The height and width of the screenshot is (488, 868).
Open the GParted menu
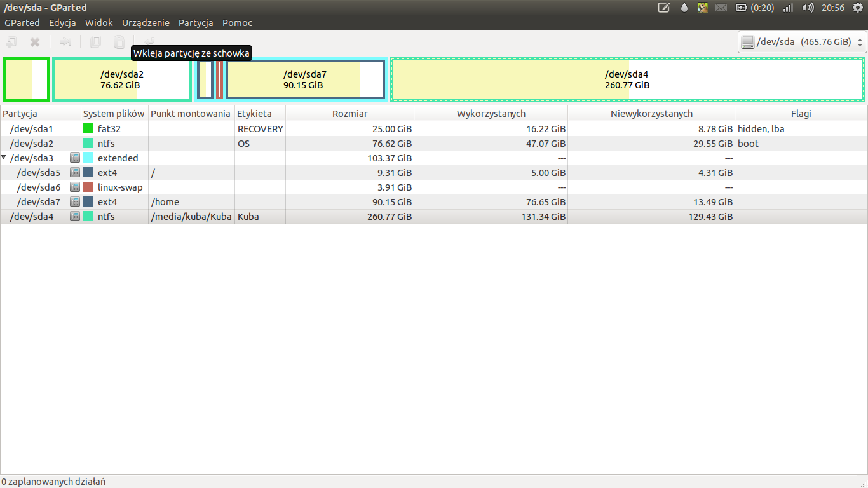[x=22, y=23]
